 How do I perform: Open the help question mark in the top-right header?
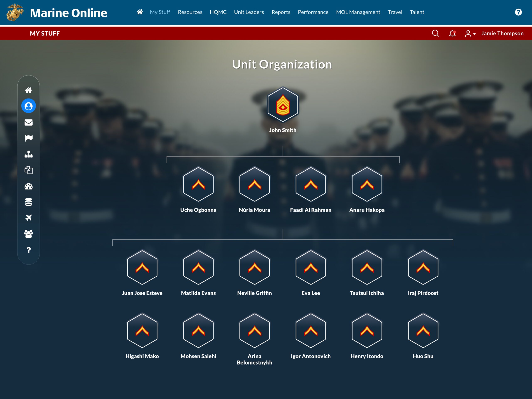tap(518, 12)
